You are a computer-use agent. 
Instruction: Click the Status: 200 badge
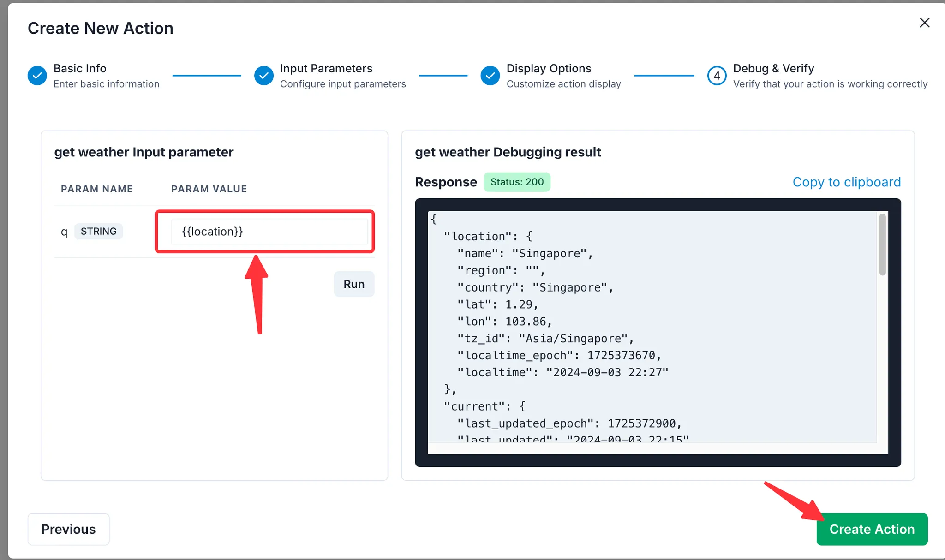pos(517,182)
